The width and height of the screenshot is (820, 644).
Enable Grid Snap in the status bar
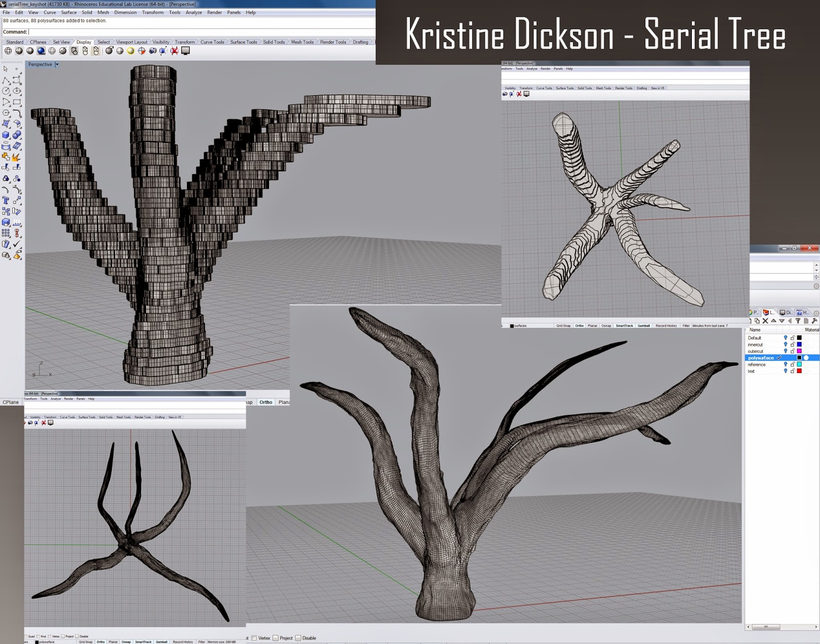(x=86, y=641)
